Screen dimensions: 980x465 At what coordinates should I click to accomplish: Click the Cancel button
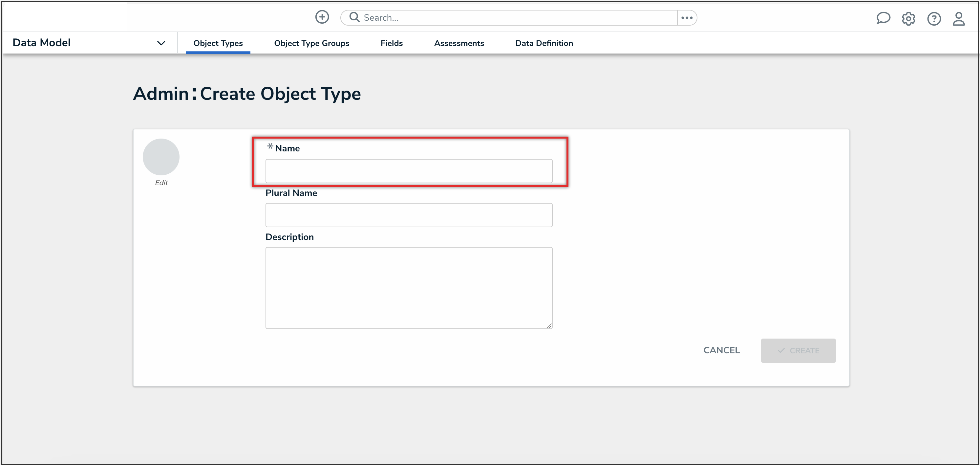(721, 350)
